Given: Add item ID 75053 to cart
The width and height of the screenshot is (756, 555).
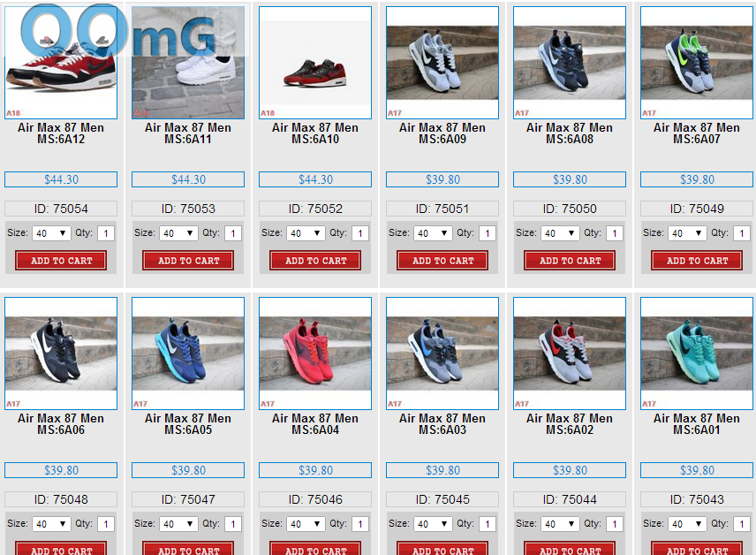Looking at the screenshot, I should (188, 261).
